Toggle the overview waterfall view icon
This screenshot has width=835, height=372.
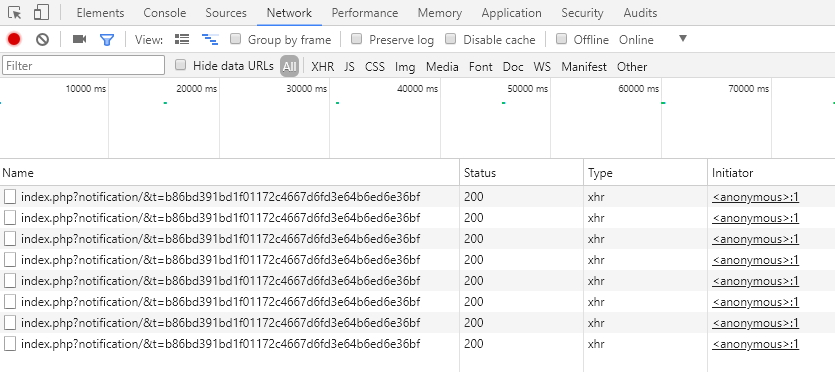click(210, 39)
